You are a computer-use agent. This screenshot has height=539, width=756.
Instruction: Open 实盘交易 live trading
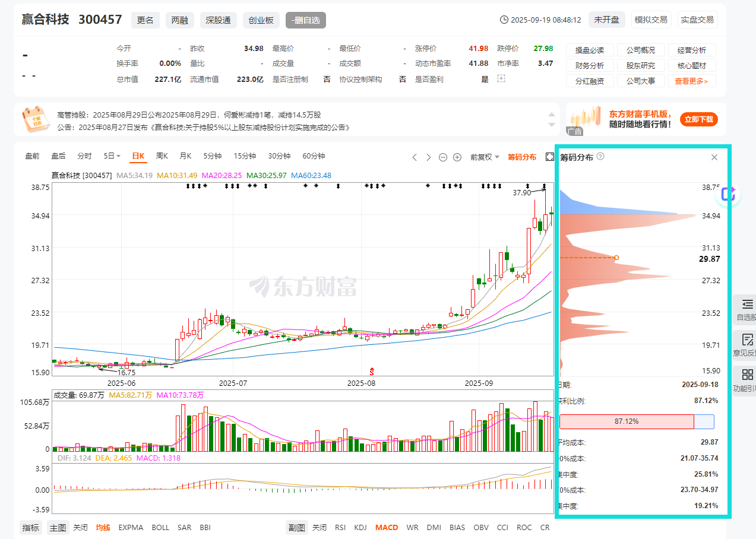click(698, 20)
